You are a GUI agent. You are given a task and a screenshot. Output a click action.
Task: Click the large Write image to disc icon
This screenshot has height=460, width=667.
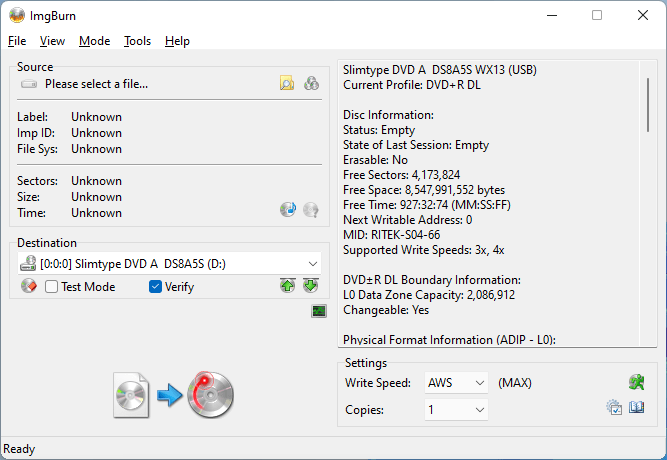click(x=173, y=395)
